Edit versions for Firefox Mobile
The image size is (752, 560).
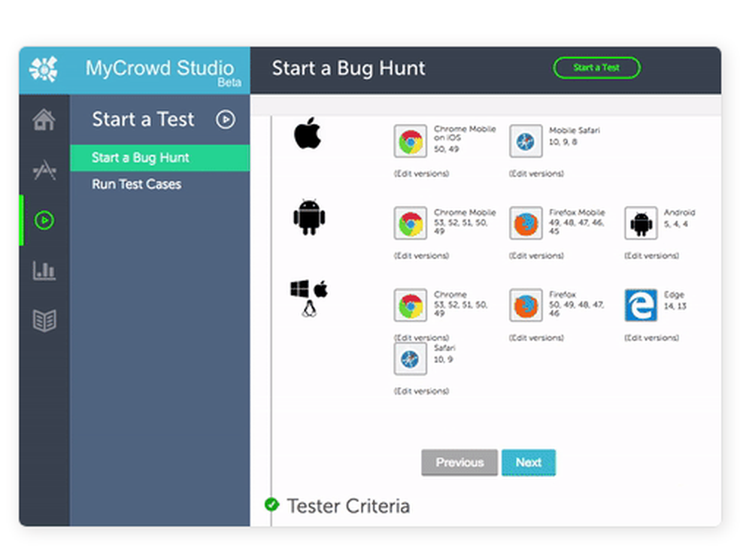536,256
